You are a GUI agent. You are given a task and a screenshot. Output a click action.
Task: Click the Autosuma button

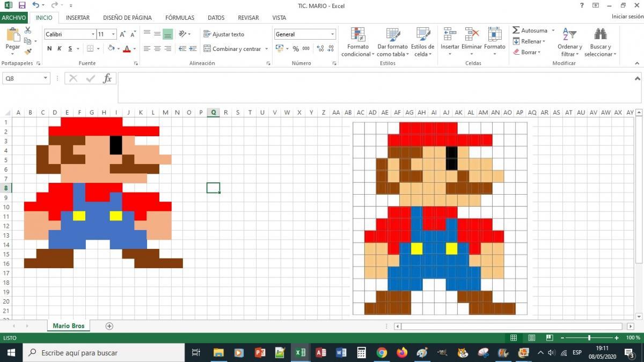(530, 31)
